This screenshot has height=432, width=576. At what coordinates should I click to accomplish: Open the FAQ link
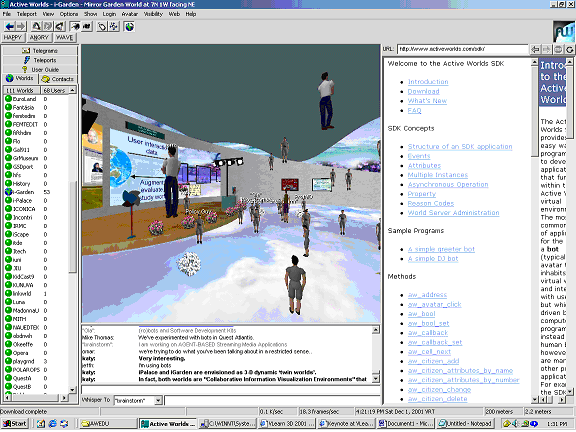[414, 111]
